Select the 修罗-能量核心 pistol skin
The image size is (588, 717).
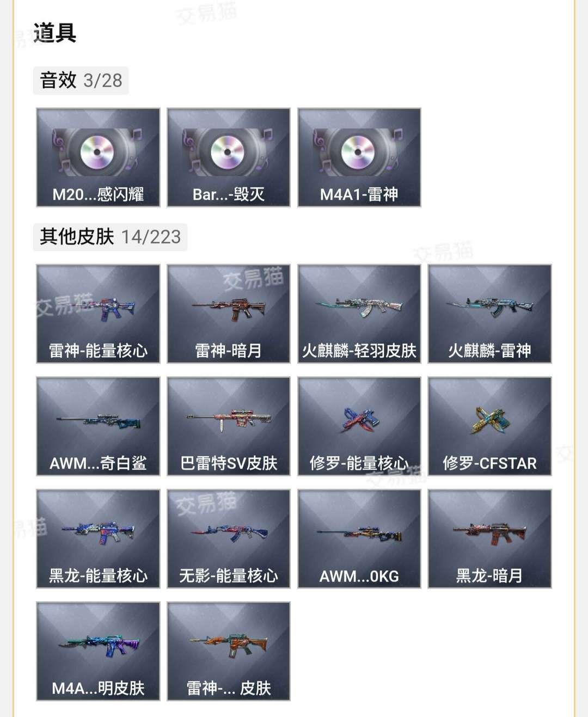[359, 426]
